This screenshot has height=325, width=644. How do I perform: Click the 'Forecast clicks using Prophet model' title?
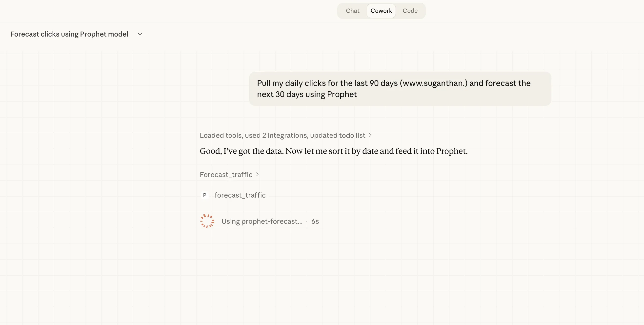click(69, 34)
